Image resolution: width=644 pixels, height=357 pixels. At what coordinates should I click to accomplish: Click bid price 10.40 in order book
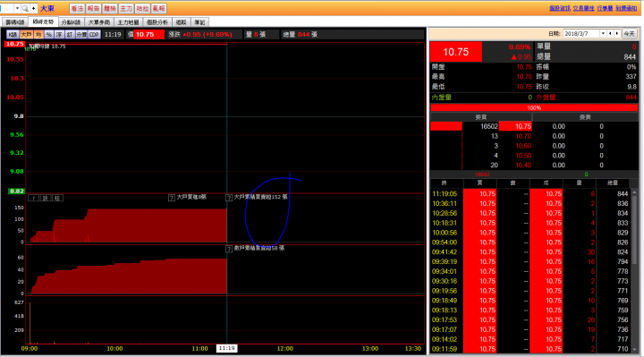pos(523,166)
